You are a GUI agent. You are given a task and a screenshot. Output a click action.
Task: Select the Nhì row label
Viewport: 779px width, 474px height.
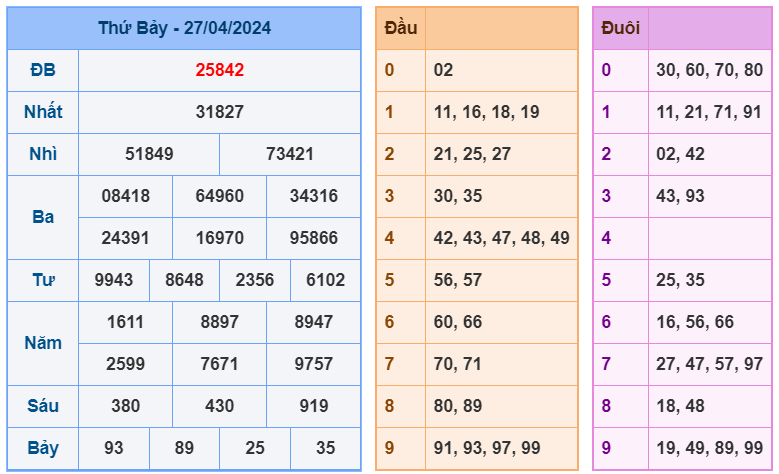[x=43, y=154]
